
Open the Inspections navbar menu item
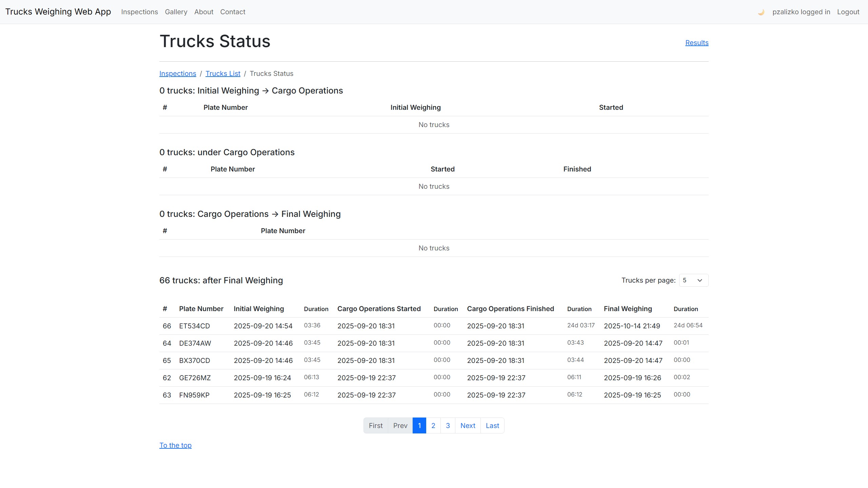tap(139, 12)
